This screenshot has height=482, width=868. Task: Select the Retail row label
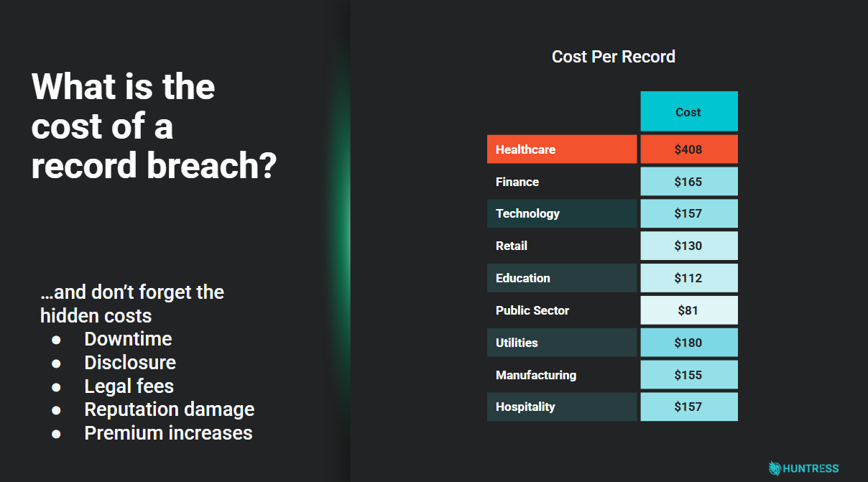pyautogui.click(x=562, y=246)
